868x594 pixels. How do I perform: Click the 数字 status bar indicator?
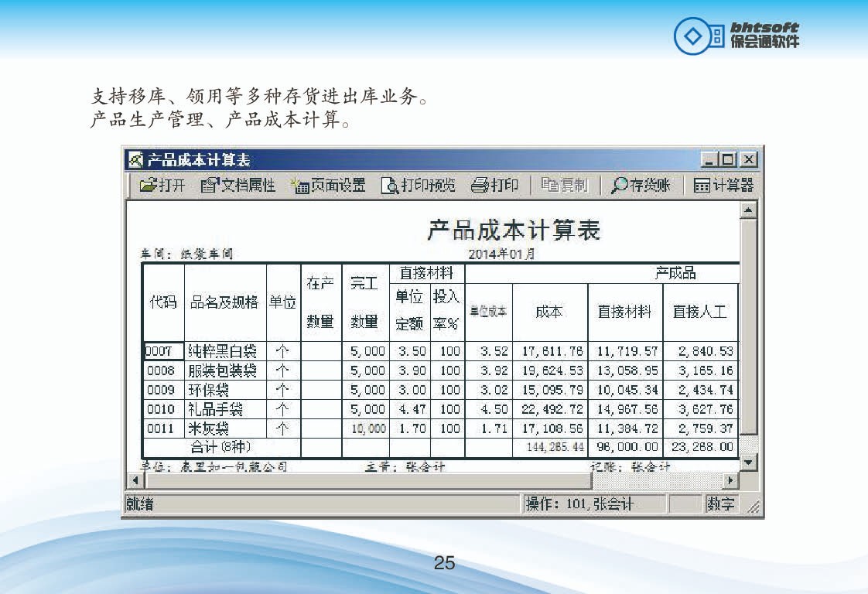722,504
